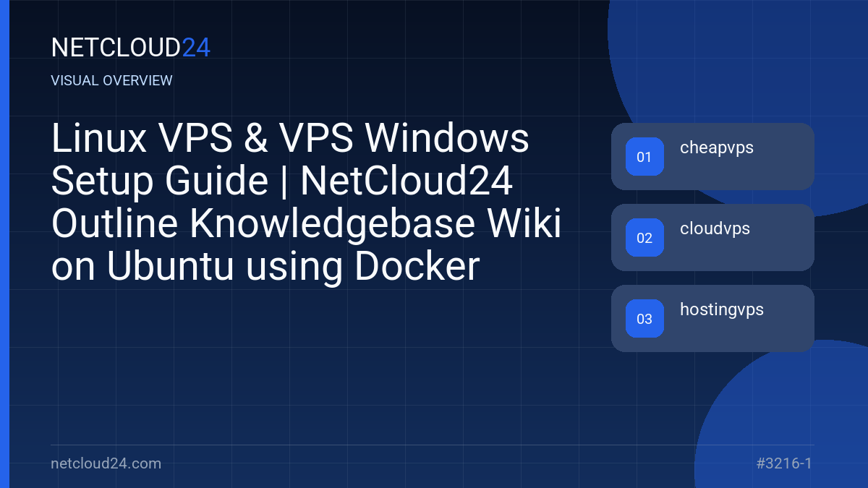This screenshot has width=868, height=488.
Task: Click the #3216-1 reference number
Action: (x=784, y=463)
